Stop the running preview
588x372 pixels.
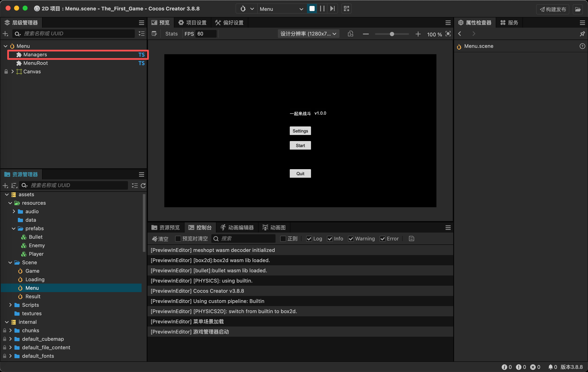312,9
